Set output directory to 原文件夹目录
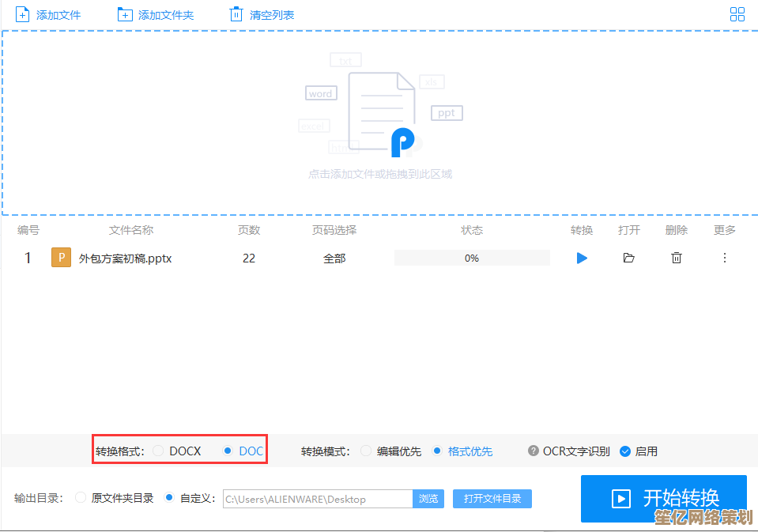This screenshot has width=758, height=532. [x=80, y=499]
